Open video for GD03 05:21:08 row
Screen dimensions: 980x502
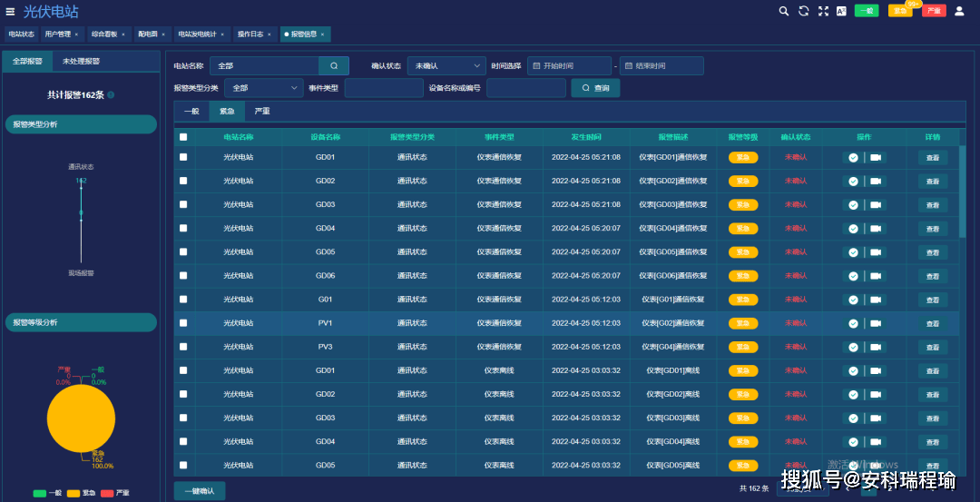point(876,205)
